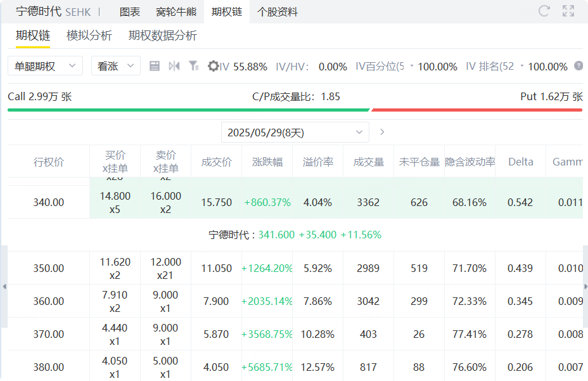Select the top 期权链 tab

(227, 12)
